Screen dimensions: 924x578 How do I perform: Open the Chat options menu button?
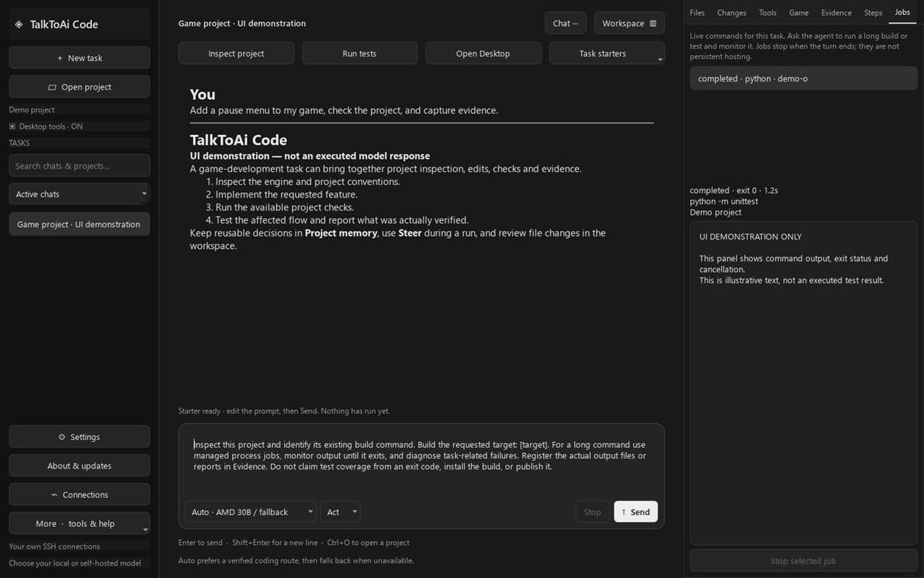point(565,24)
